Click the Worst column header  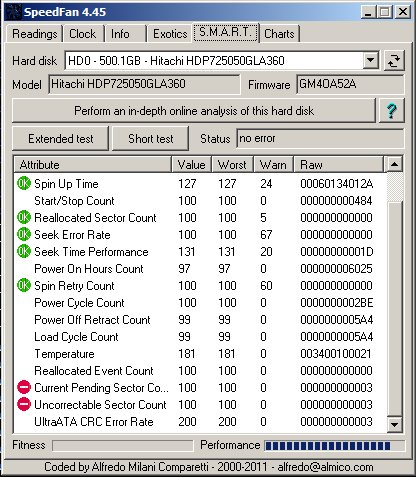point(232,165)
